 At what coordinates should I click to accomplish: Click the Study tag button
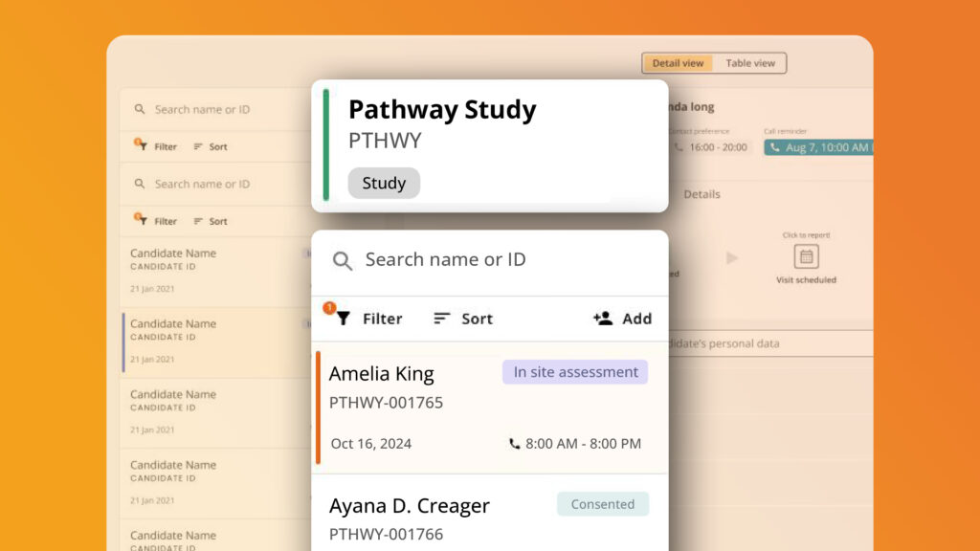[384, 183]
